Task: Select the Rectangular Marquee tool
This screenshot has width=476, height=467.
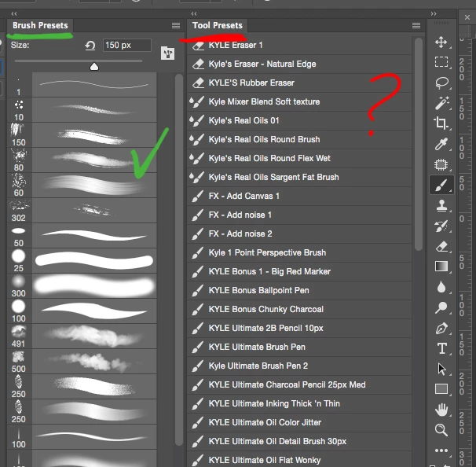Action: [441, 62]
